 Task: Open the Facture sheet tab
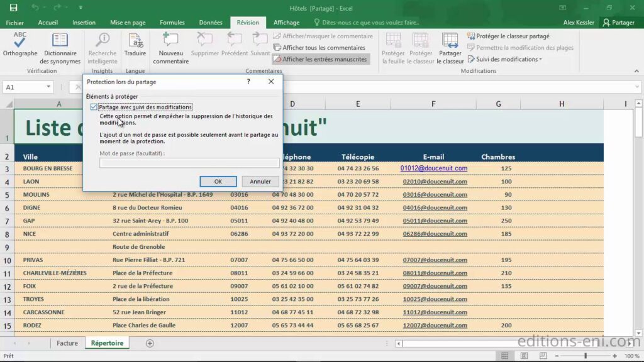pyautogui.click(x=68, y=343)
